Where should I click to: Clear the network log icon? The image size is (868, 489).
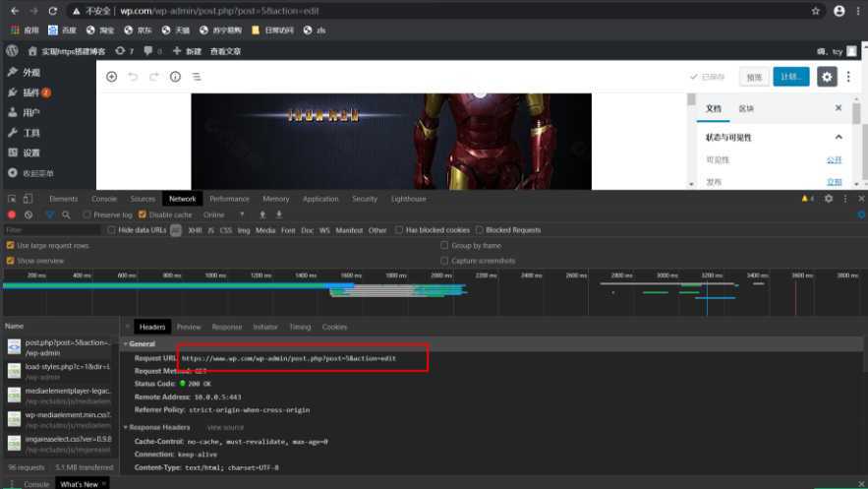29,214
